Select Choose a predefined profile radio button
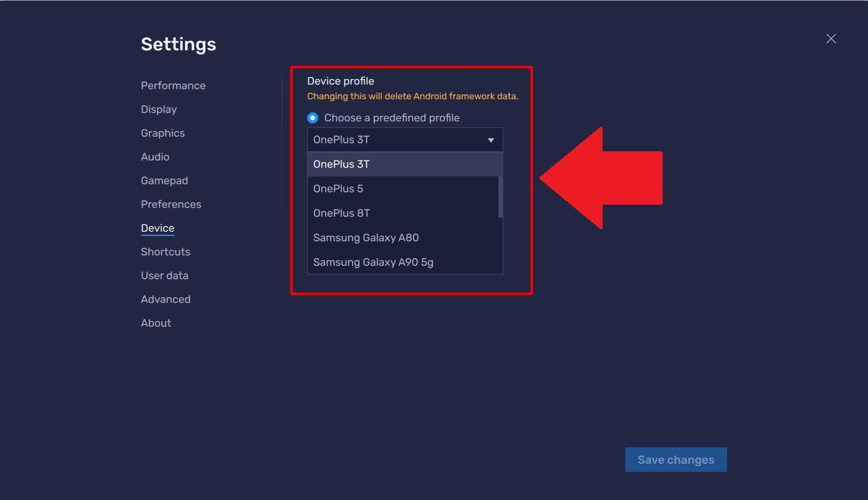Screen dimensions: 868x500 pos(313,118)
